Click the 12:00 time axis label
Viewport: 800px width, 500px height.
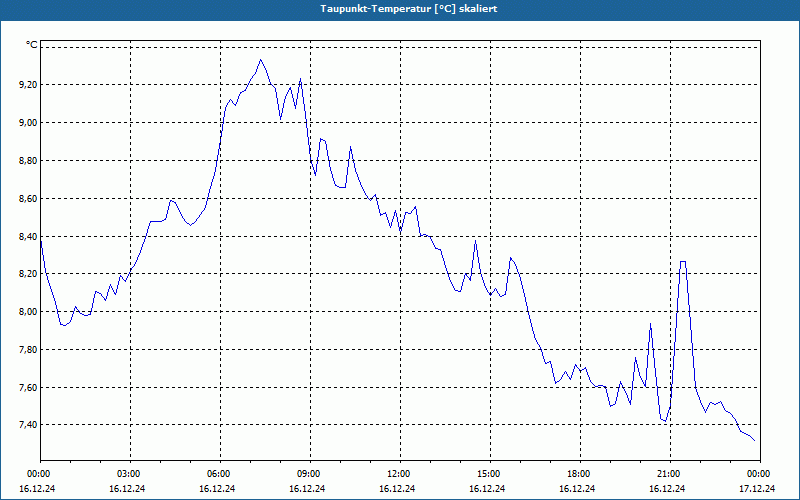coord(401,474)
